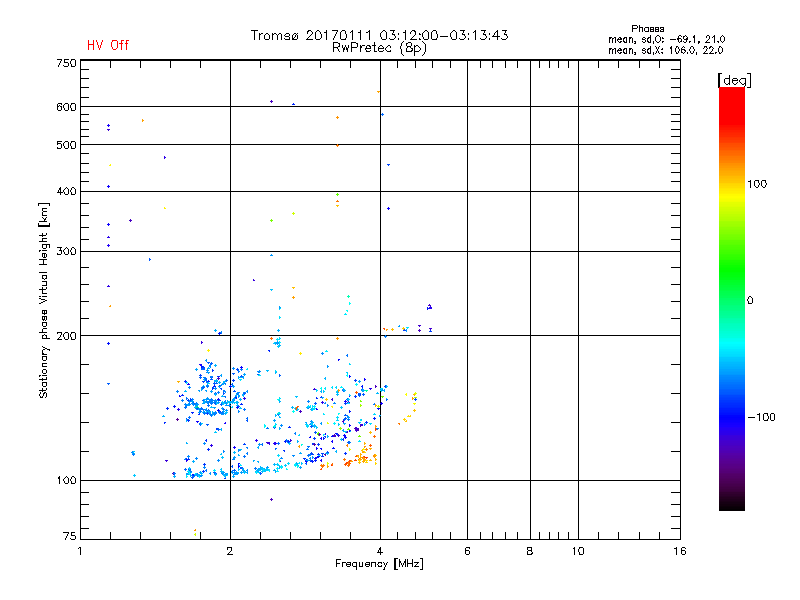Screen dimensions: 800x600
Task: Click the frequency axis label "1"
Action: pyautogui.click(x=80, y=551)
